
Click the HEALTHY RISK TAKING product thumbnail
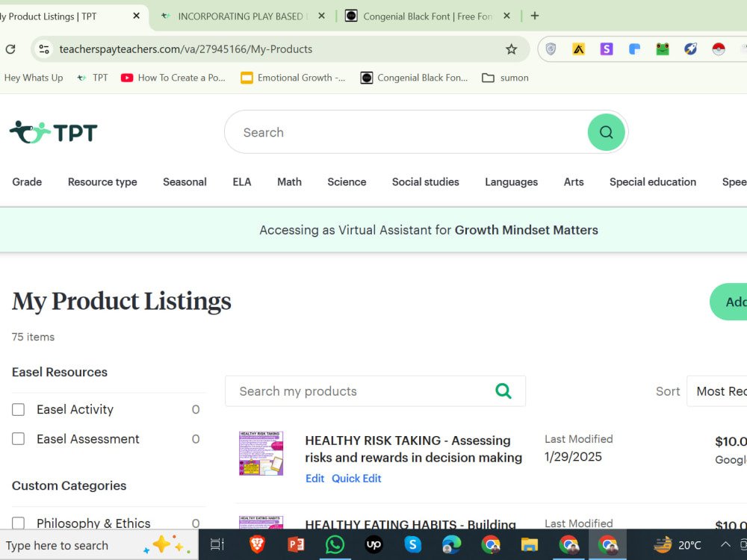pyautogui.click(x=261, y=453)
